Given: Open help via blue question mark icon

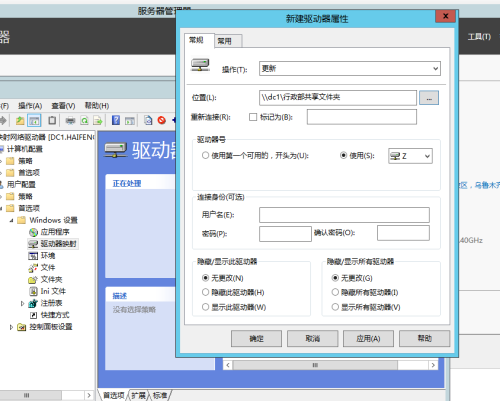Looking at the screenshot, I should pyautogui.click(x=116, y=120).
